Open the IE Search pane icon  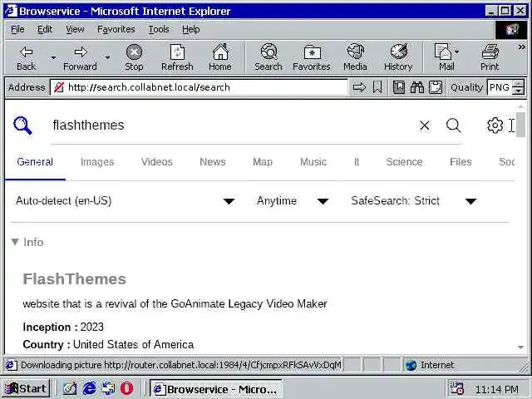pyautogui.click(x=268, y=57)
